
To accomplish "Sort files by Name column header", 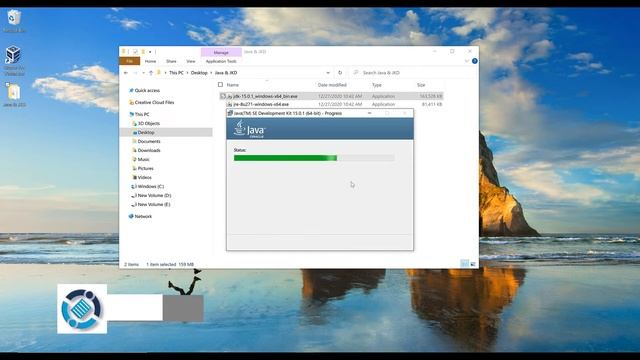I will coord(232,85).
